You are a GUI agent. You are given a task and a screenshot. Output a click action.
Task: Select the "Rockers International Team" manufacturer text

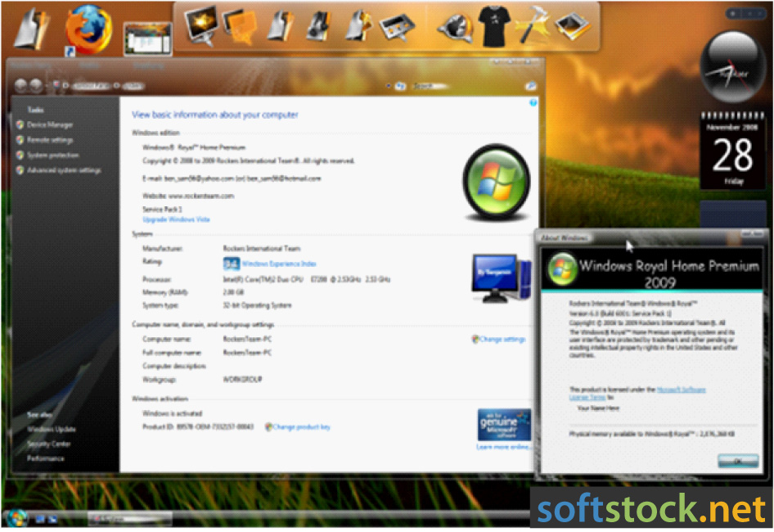click(x=262, y=249)
